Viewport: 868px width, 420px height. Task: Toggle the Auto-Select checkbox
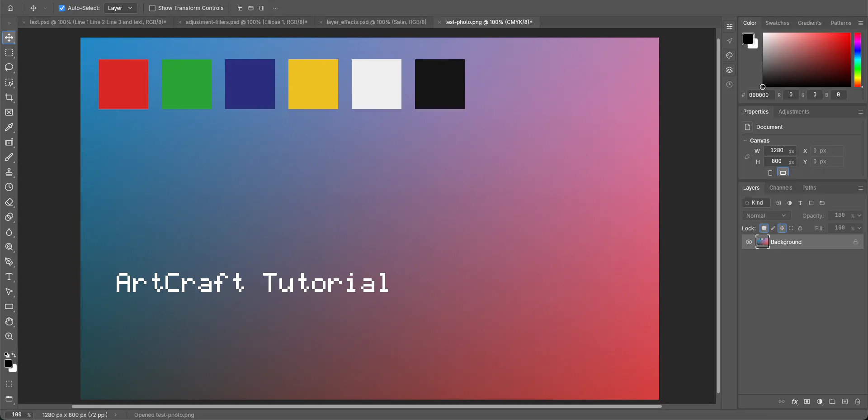point(62,8)
